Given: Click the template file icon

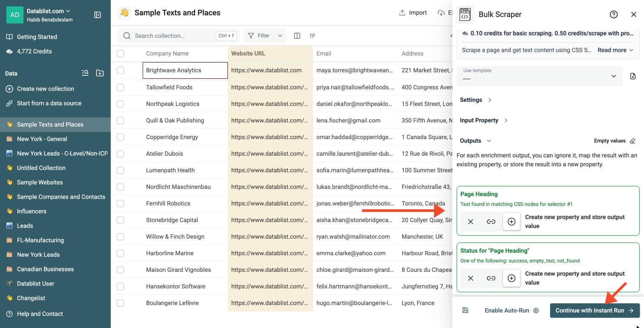Looking at the screenshot, I should [633, 76].
